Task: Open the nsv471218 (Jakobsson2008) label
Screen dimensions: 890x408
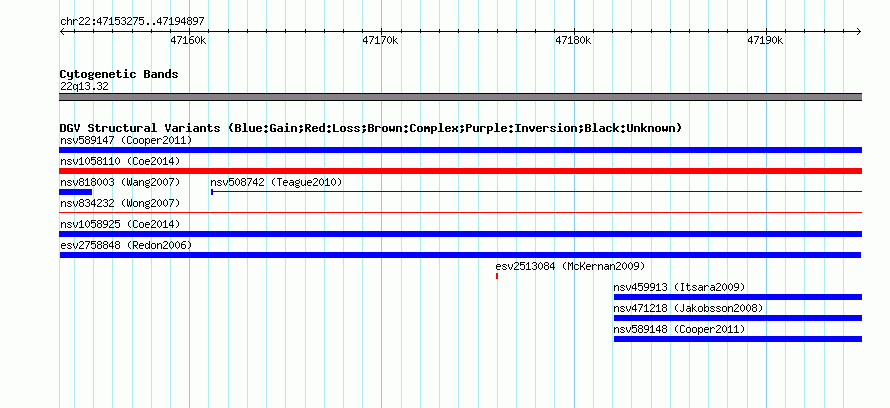Action: (689, 308)
